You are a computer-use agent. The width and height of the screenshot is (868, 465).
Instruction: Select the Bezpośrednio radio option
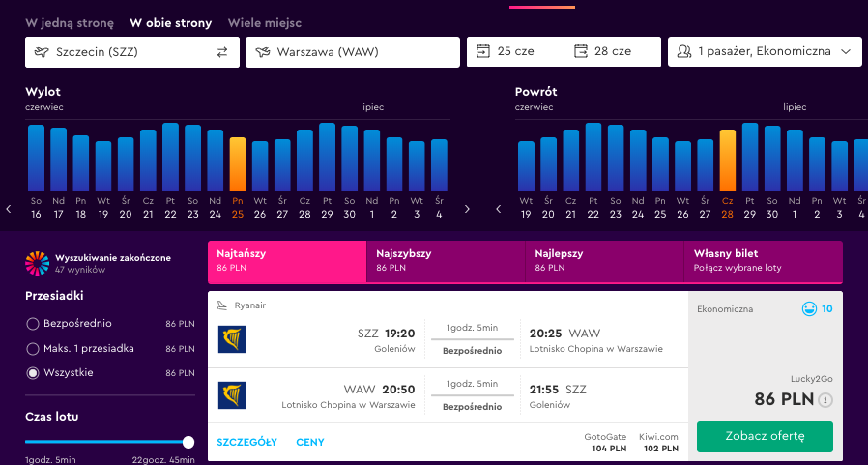[x=33, y=324]
